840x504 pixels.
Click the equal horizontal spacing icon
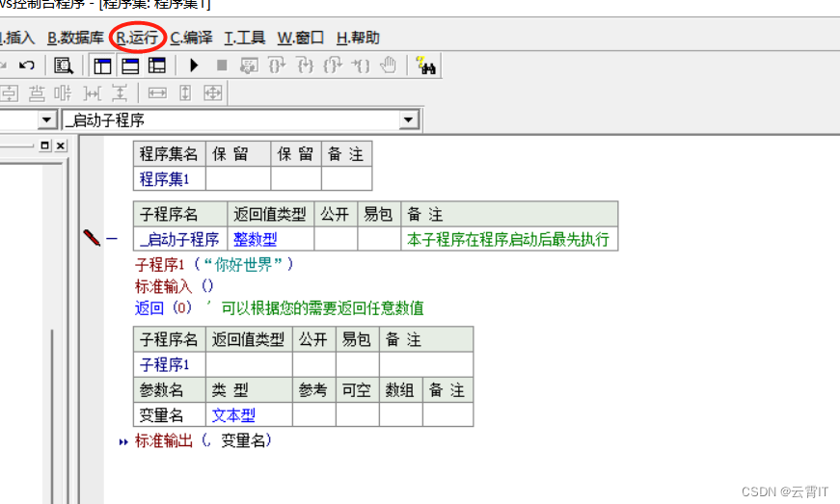pyautogui.click(x=93, y=93)
